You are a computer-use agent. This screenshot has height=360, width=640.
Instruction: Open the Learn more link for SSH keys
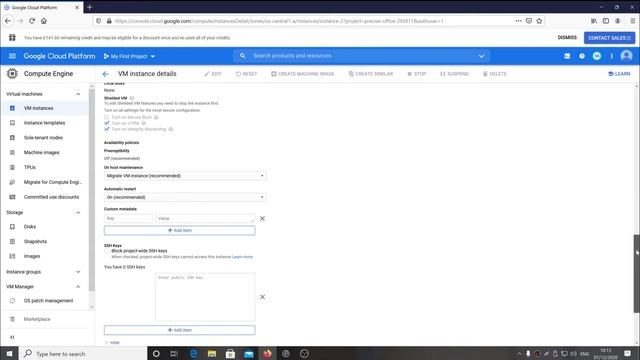[242, 257]
